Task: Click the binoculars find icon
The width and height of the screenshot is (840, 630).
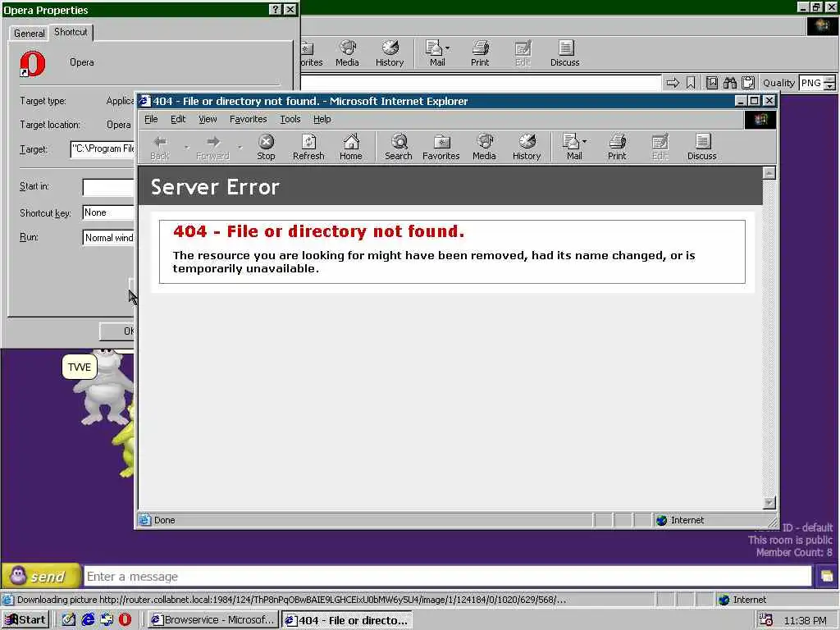Action: (729, 83)
